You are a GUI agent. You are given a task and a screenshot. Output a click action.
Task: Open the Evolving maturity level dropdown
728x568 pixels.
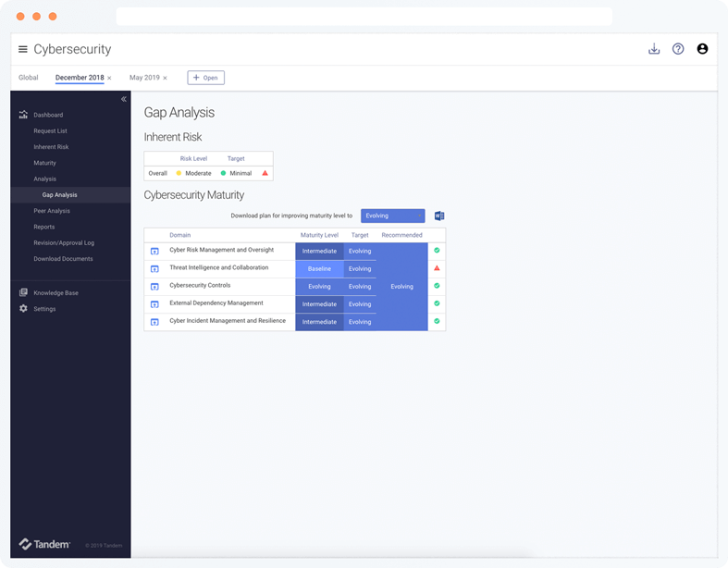pyautogui.click(x=392, y=216)
